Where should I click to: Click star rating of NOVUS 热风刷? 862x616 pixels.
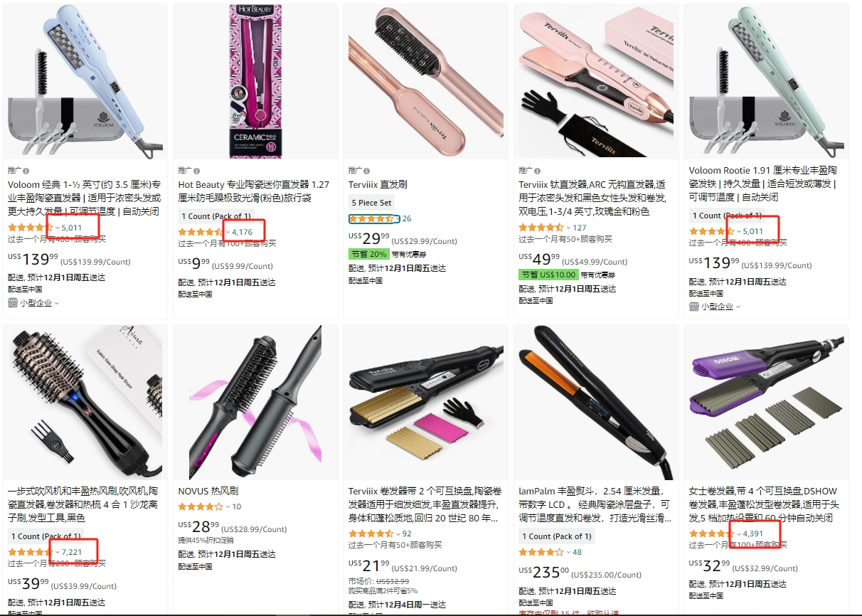(200, 507)
